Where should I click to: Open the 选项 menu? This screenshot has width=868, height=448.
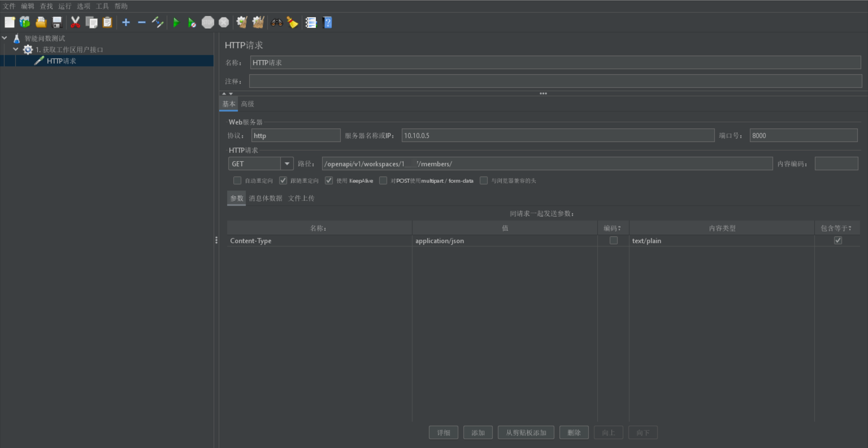(84, 6)
